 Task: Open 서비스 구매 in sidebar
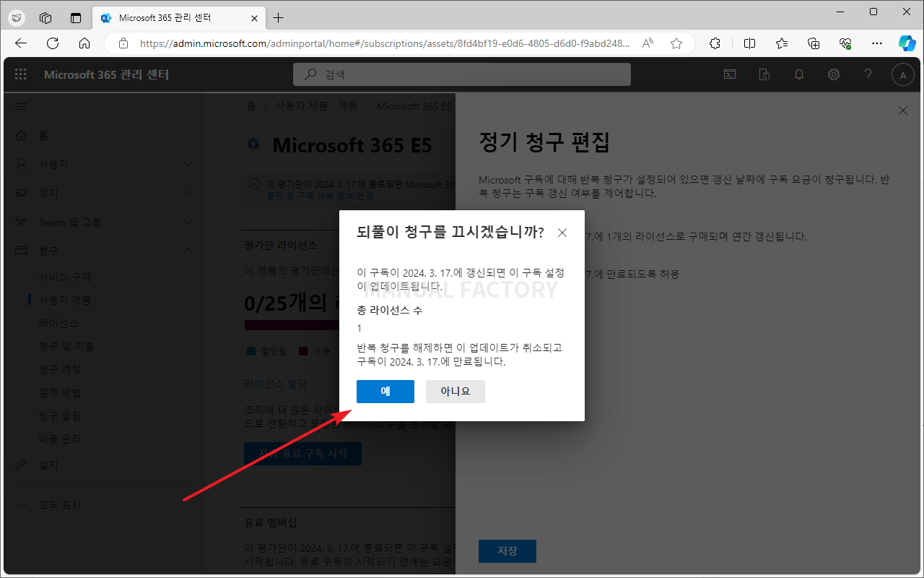pyautogui.click(x=65, y=277)
